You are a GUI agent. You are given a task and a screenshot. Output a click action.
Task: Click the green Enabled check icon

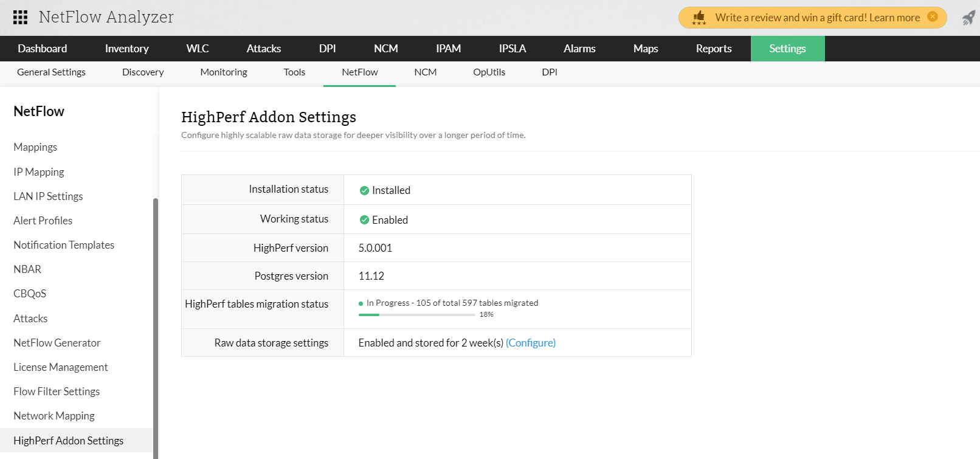364,220
